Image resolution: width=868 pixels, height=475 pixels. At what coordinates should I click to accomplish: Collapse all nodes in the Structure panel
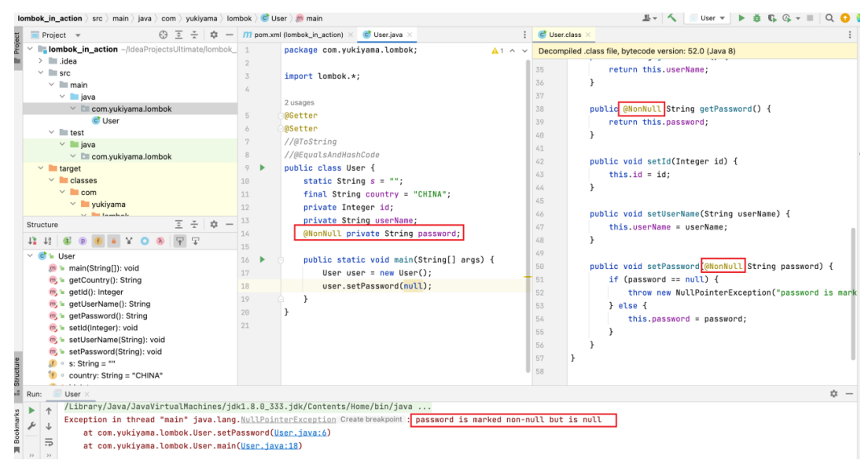(x=194, y=224)
